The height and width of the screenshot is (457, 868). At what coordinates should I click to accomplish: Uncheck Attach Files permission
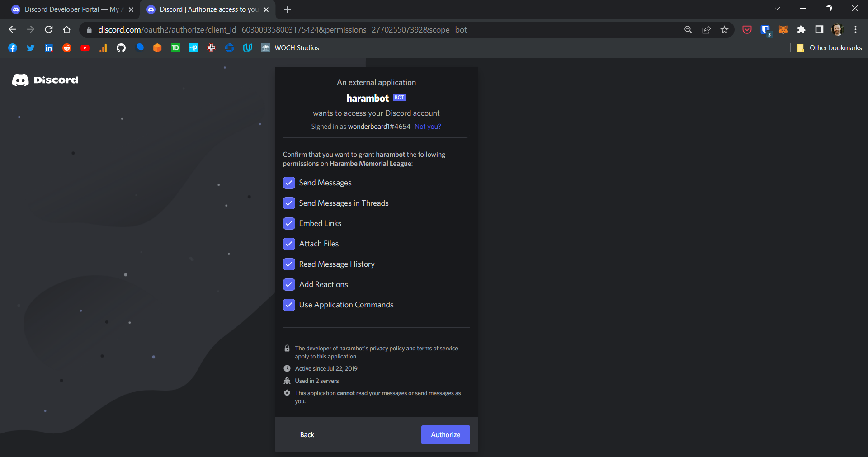click(x=289, y=244)
